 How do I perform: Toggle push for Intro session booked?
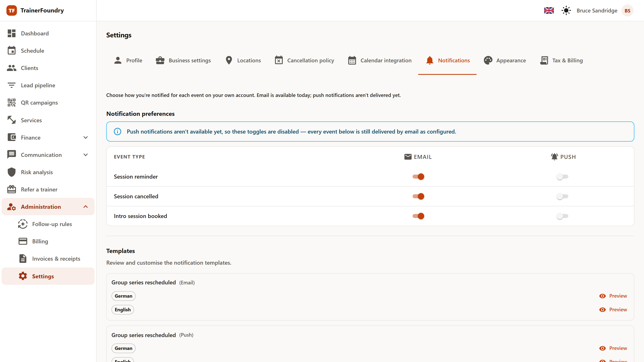pyautogui.click(x=562, y=216)
